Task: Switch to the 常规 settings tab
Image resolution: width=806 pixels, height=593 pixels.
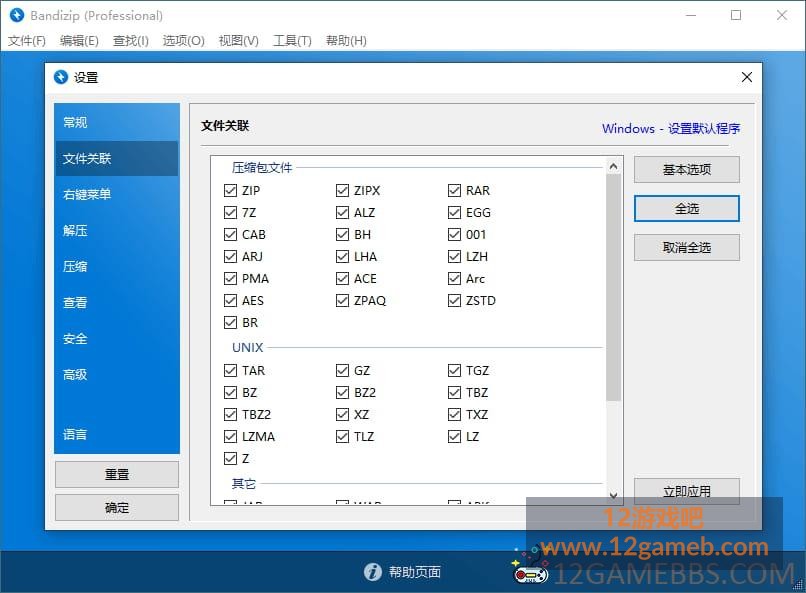Action: pyautogui.click(x=117, y=122)
